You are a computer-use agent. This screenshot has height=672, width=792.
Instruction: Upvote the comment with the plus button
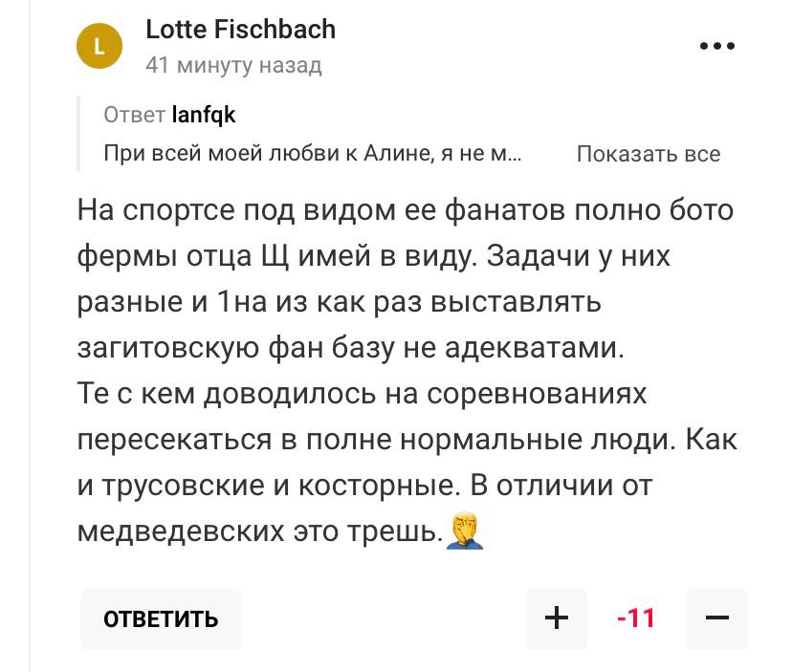(x=556, y=618)
